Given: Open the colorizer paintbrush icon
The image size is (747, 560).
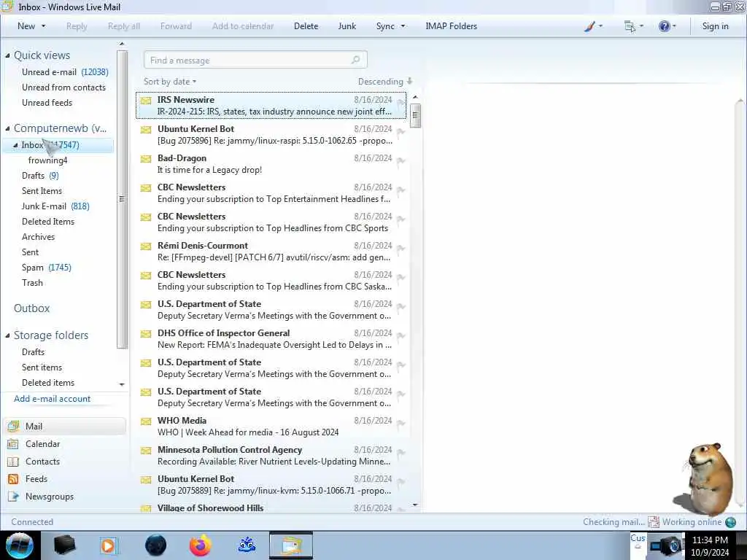Looking at the screenshot, I should 589,26.
